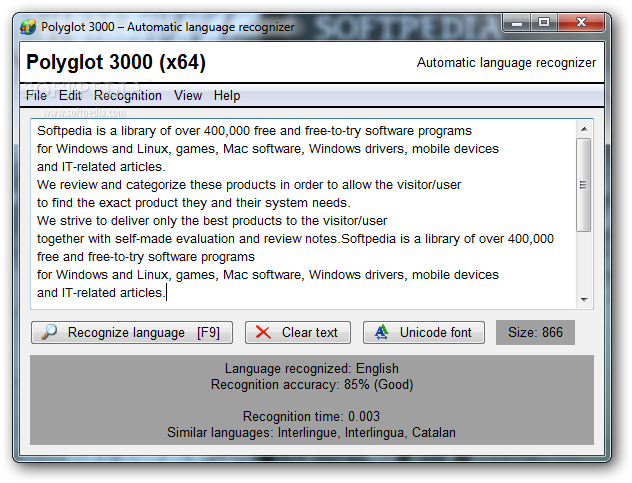Click the Unicode font letter icon
Screen dimensions: 632x483
(381, 332)
